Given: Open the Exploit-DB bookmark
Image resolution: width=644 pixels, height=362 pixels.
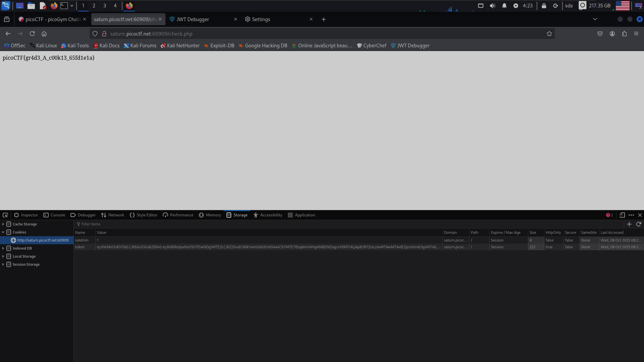Looking at the screenshot, I should coord(219,46).
